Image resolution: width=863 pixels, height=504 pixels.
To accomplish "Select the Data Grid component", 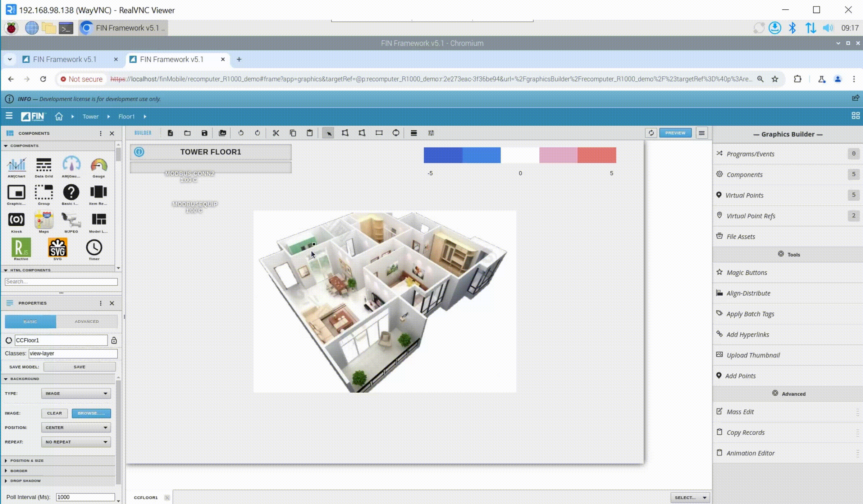I will point(44,167).
